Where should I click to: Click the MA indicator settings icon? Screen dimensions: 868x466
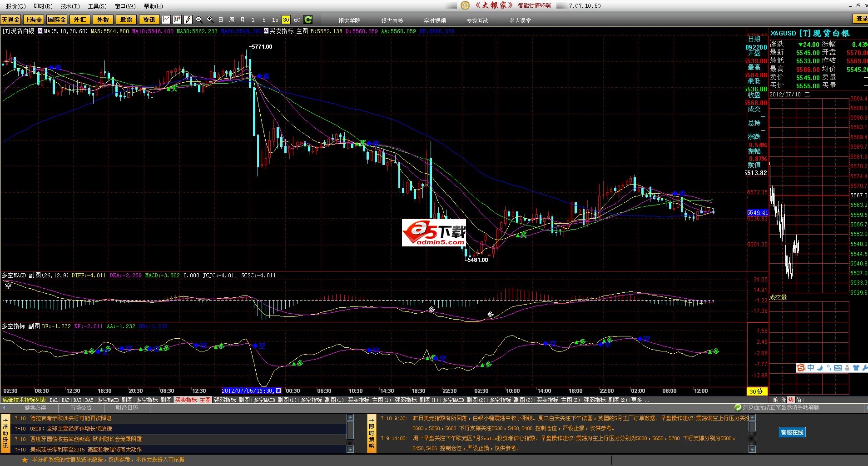pyautogui.click(x=40, y=31)
